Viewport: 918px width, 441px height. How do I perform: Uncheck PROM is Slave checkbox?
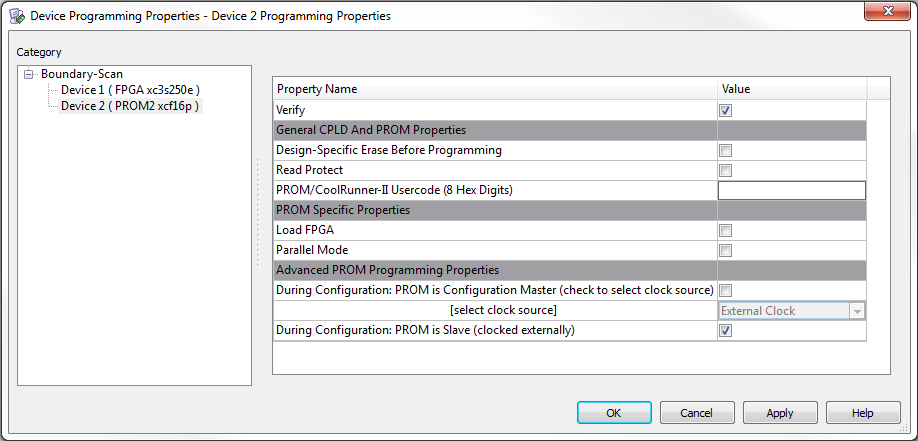pos(725,330)
